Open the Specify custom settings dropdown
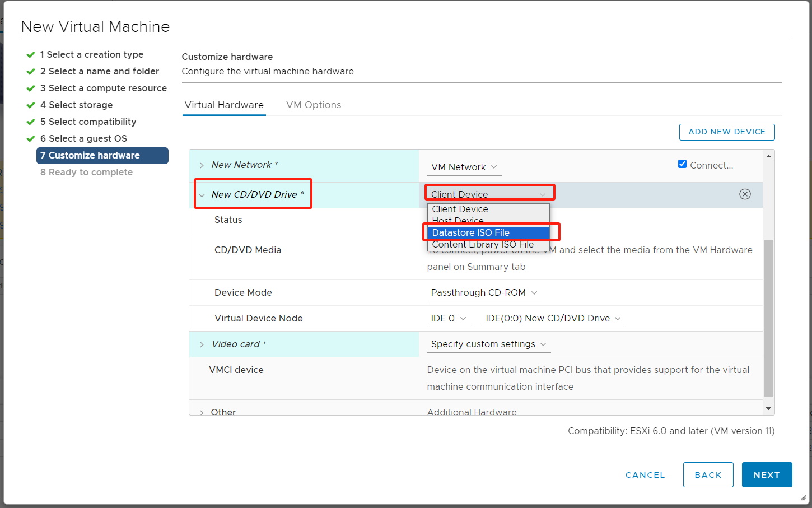Viewport: 812px width, 508px height. (488, 344)
